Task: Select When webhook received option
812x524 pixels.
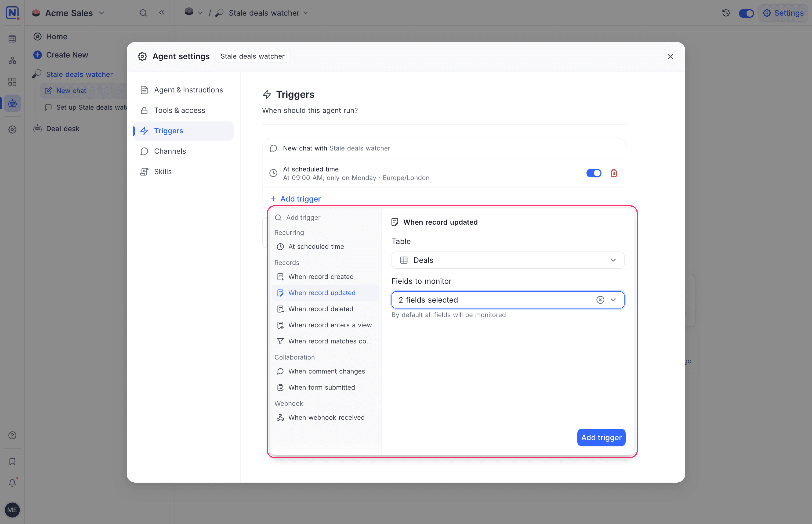Action: click(x=326, y=418)
